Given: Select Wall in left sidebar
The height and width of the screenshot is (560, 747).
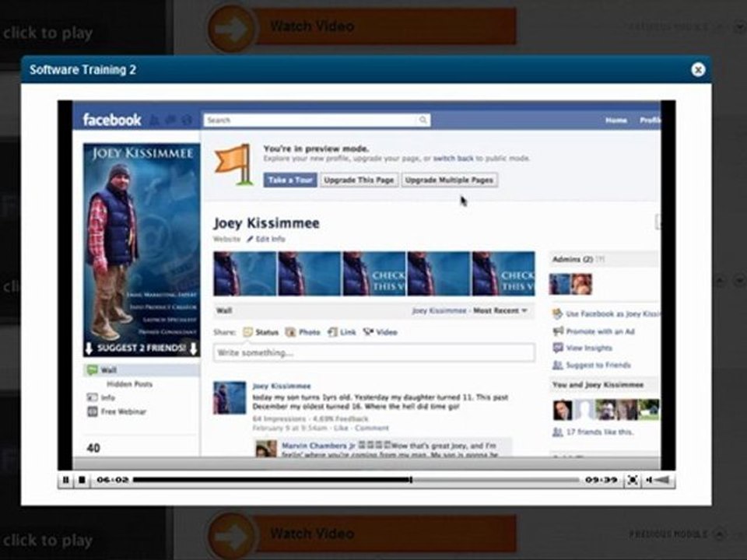Looking at the screenshot, I should tap(142, 370).
